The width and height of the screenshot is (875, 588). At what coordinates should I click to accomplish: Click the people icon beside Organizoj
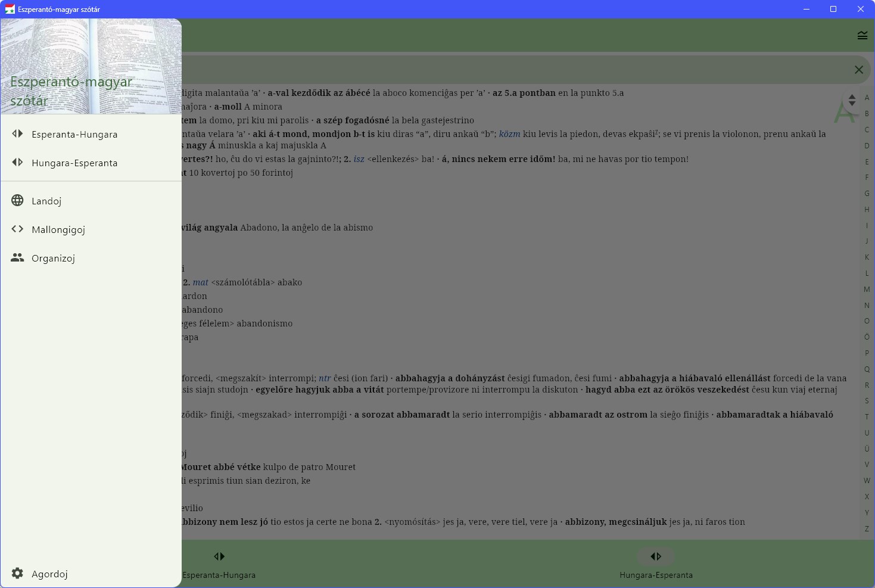(17, 257)
